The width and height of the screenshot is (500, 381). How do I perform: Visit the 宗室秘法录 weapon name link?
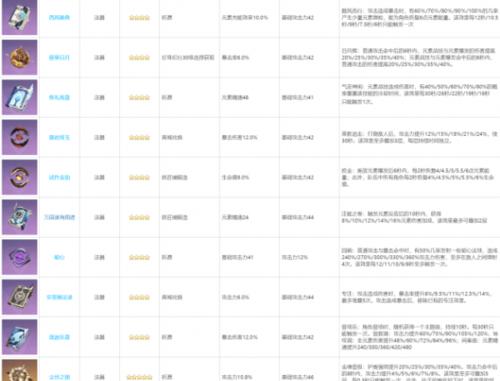[59, 297]
